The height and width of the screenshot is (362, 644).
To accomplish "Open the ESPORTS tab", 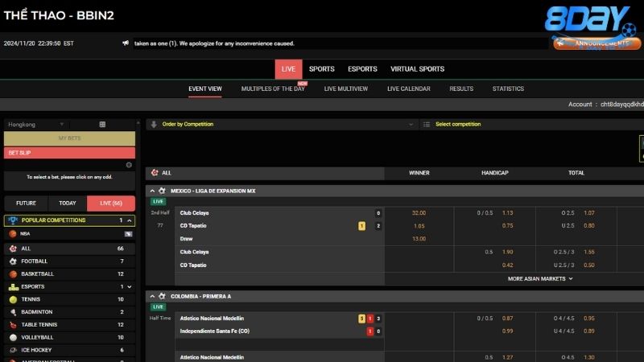I will (362, 69).
